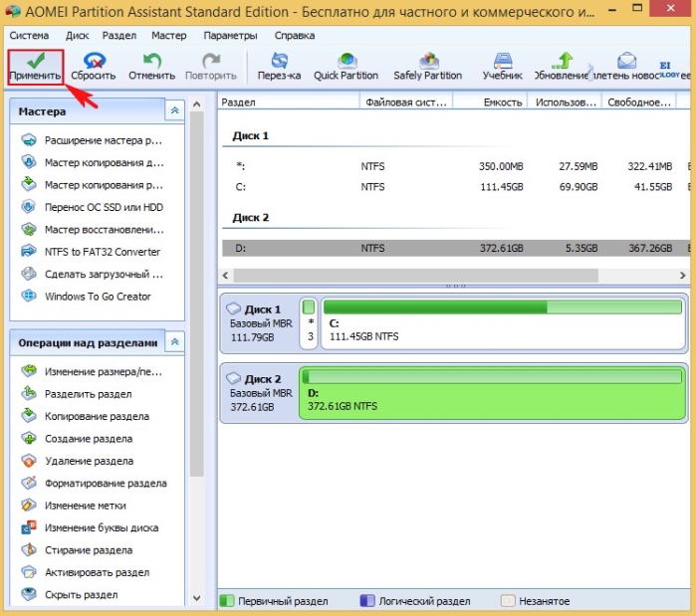Select Скрыть раздел operation
Viewport: 696px width, 616px height.
point(70,595)
